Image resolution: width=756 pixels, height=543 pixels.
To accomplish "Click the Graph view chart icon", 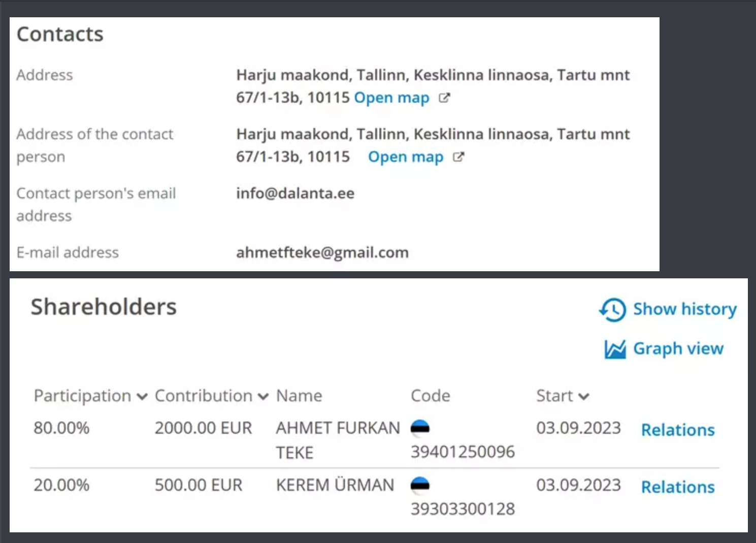I will pos(615,349).
